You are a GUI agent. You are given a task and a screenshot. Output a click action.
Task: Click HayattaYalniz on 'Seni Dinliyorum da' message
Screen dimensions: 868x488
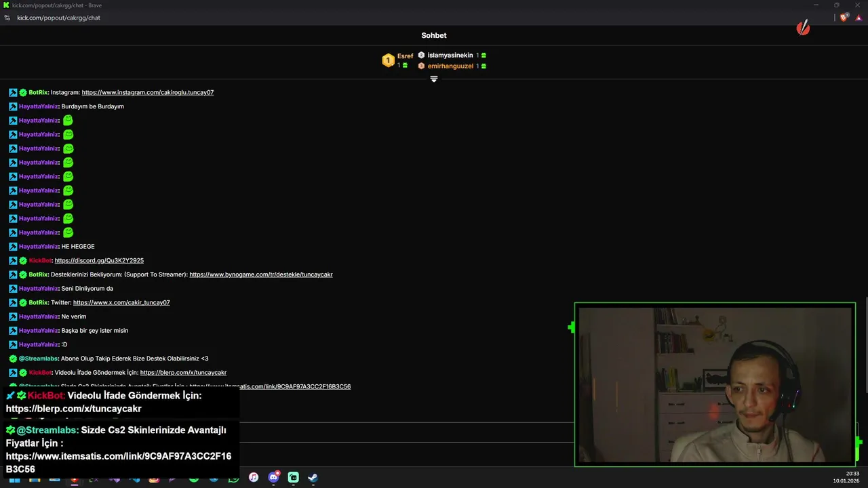click(x=39, y=289)
